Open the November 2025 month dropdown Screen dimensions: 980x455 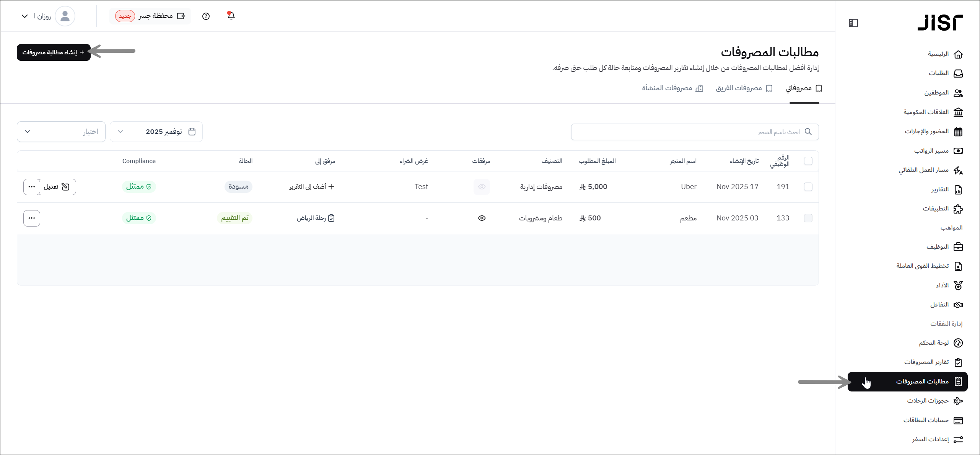(x=156, y=132)
